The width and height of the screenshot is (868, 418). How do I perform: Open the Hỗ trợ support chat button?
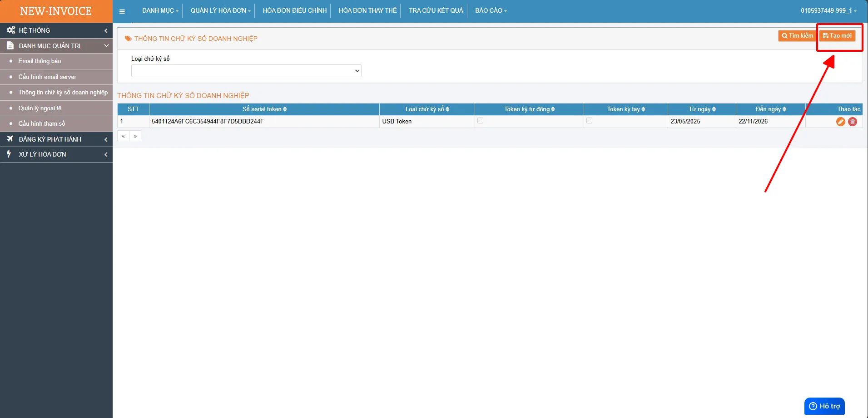(824, 406)
